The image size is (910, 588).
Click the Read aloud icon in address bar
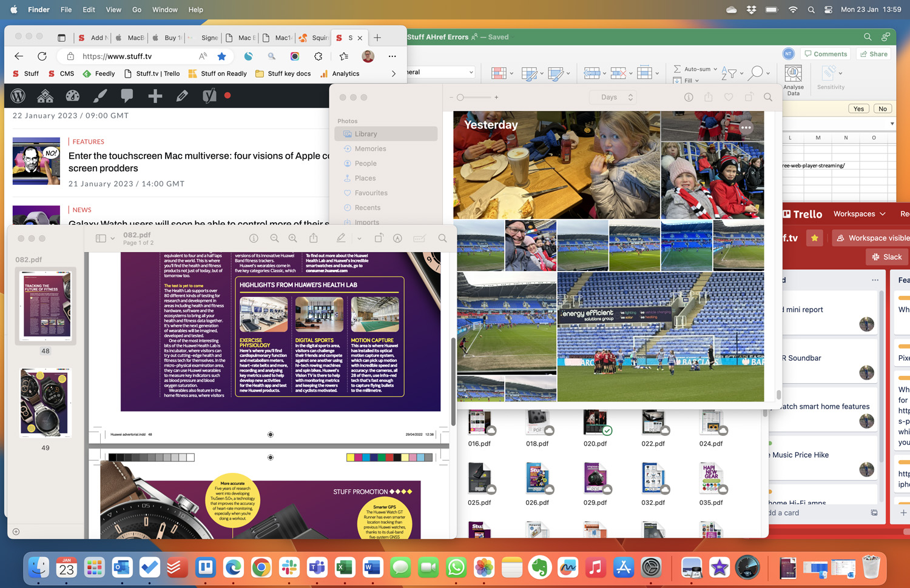tap(203, 56)
